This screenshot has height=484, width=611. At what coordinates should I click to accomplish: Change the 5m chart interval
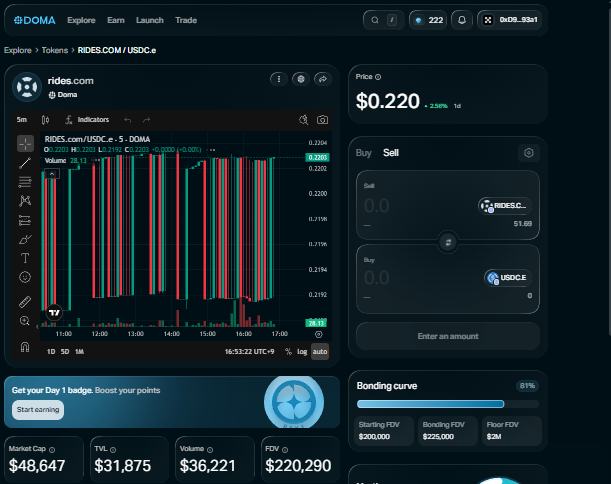tap(22, 120)
